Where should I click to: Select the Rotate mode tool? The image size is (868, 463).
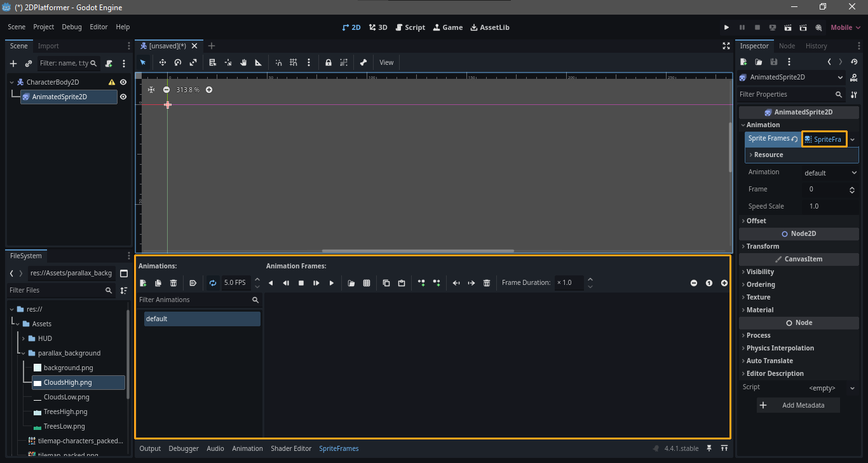point(178,62)
